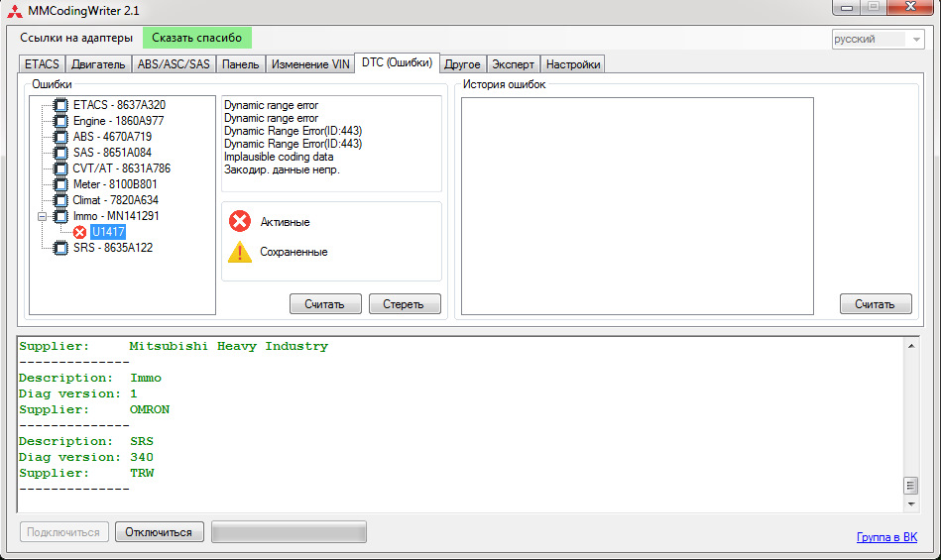Viewport: 941px width, 560px height.
Task: Open the Панель tab
Action: click(240, 64)
